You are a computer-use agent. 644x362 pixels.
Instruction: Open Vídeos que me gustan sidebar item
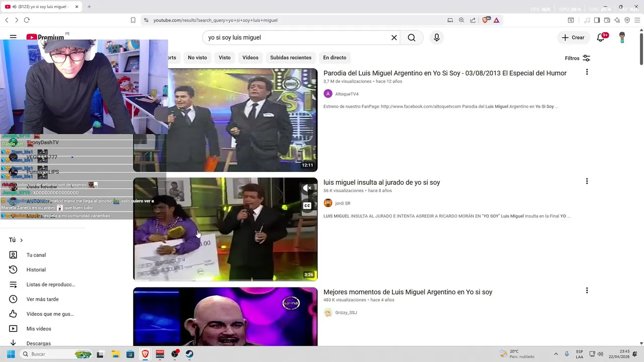[50, 314]
